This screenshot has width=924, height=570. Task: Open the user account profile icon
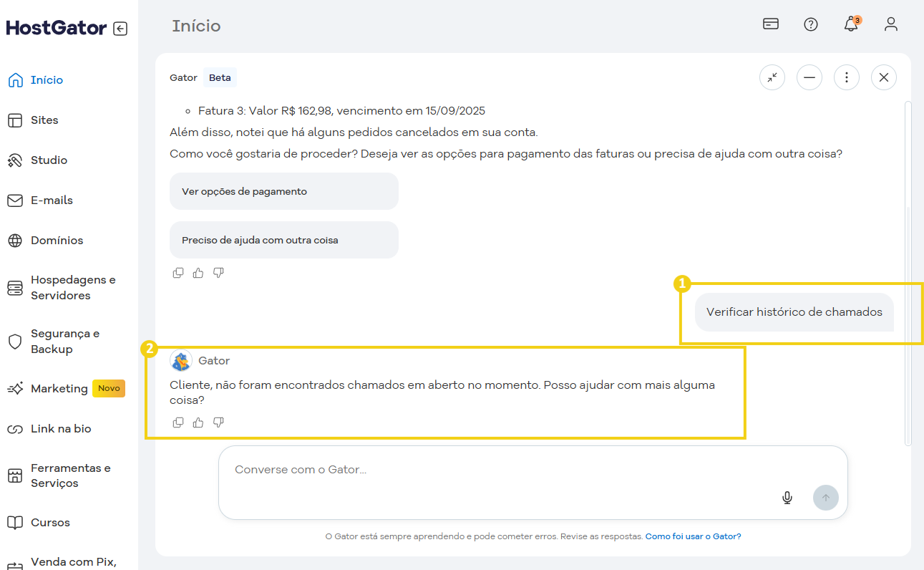click(890, 24)
